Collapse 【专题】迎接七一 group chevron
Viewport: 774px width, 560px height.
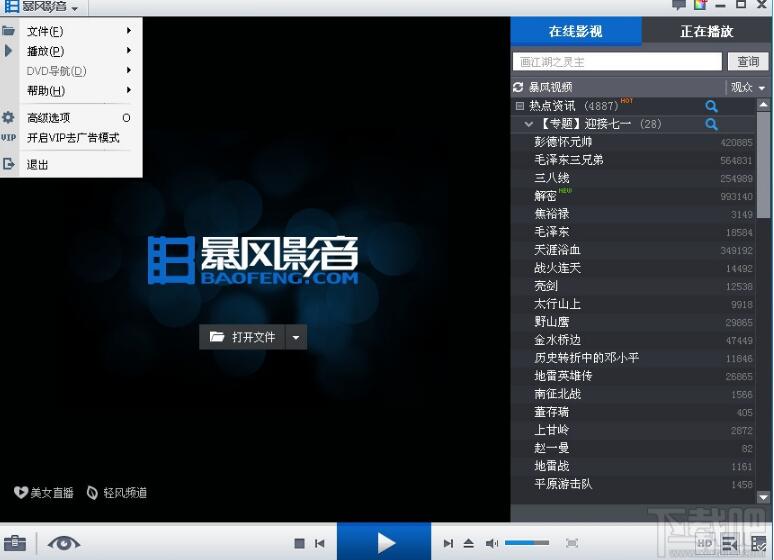click(529, 124)
